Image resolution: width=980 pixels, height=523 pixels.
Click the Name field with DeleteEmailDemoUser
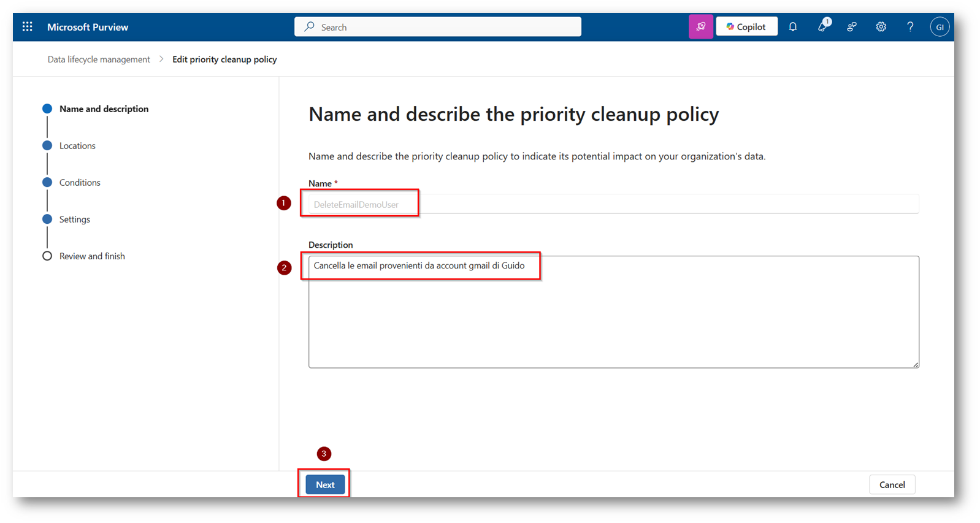click(613, 204)
